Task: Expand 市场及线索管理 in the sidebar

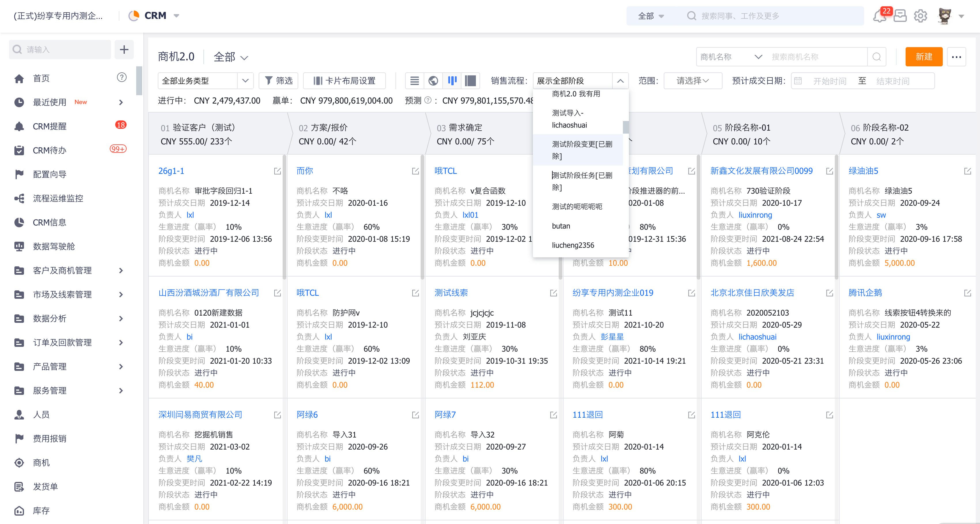Action: [121, 295]
